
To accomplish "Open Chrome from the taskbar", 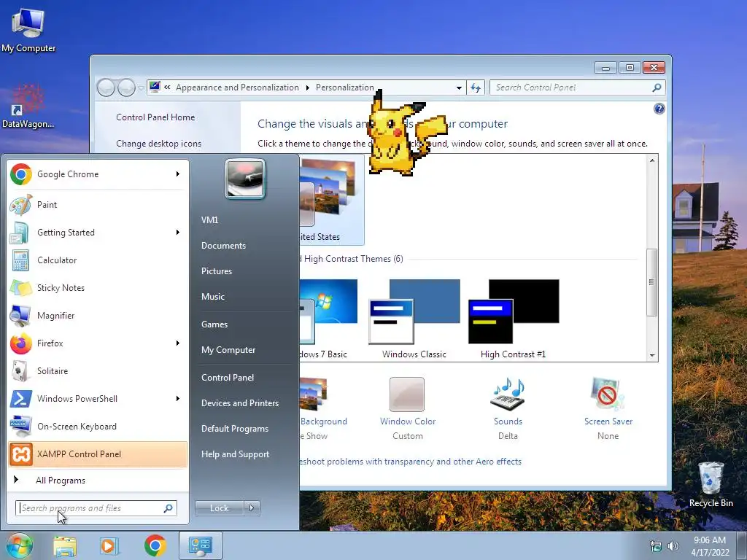I will click(155, 546).
